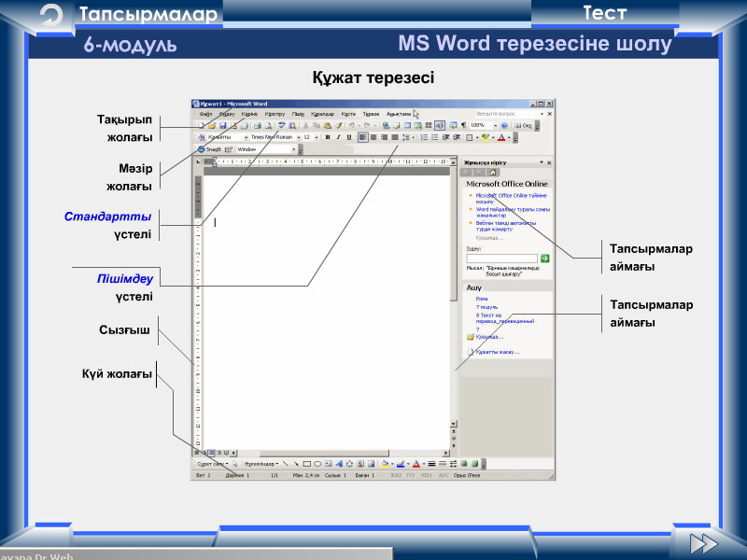Click the Save floppy disk icon
The width and height of the screenshot is (747, 560).
[x=222, y=126]
